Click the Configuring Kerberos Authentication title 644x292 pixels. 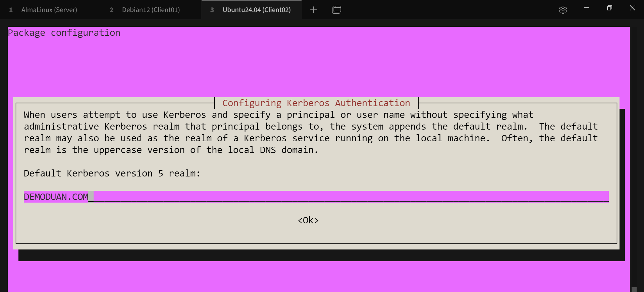pos(316,103)
